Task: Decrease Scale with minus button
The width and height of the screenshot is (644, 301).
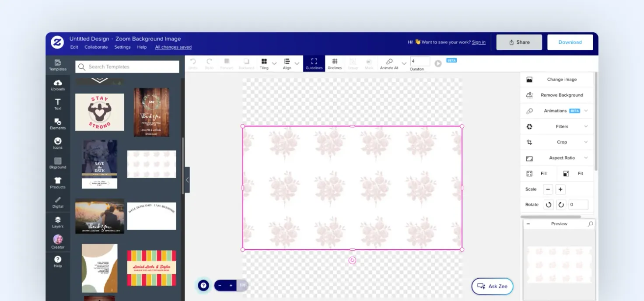Action: pos(548,189)
